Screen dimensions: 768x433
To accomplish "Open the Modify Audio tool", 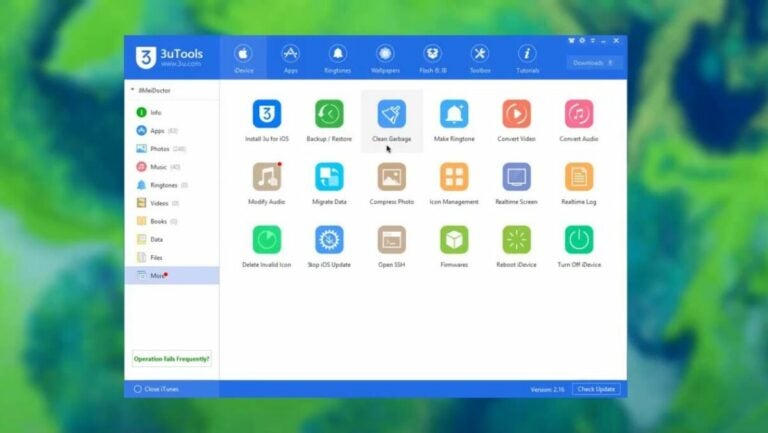I will tap(266, 183).
